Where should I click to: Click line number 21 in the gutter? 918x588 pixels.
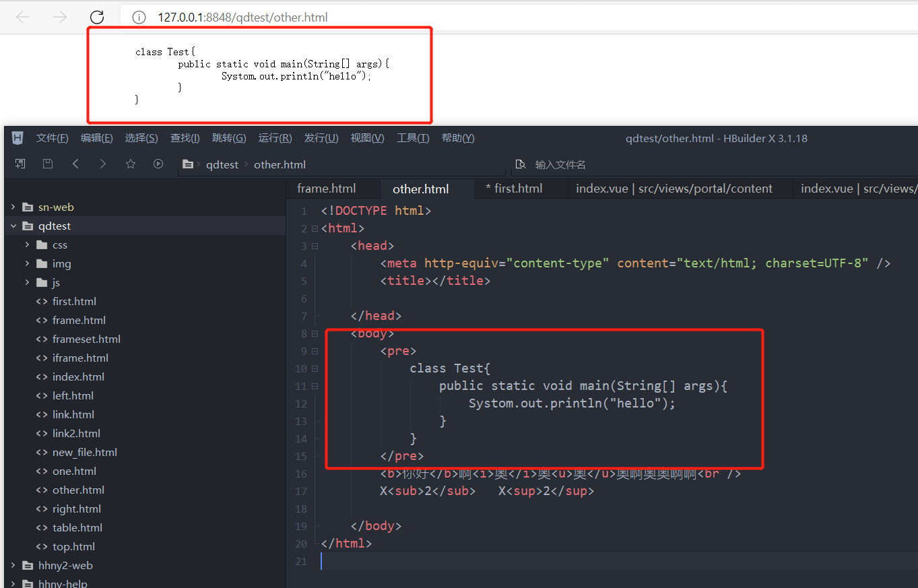301,561
